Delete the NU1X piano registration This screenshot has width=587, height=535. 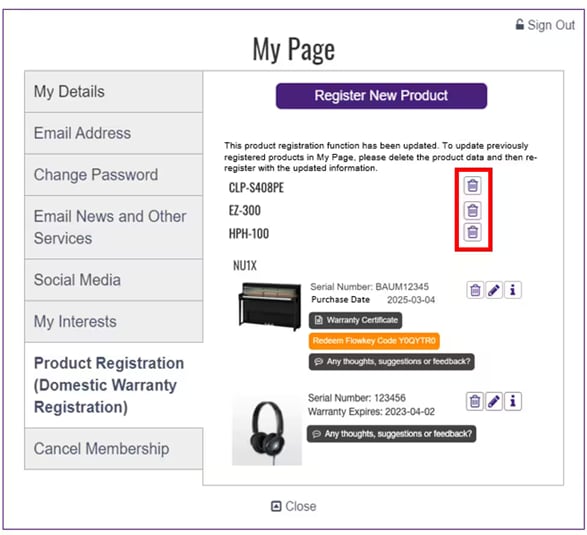475,290
